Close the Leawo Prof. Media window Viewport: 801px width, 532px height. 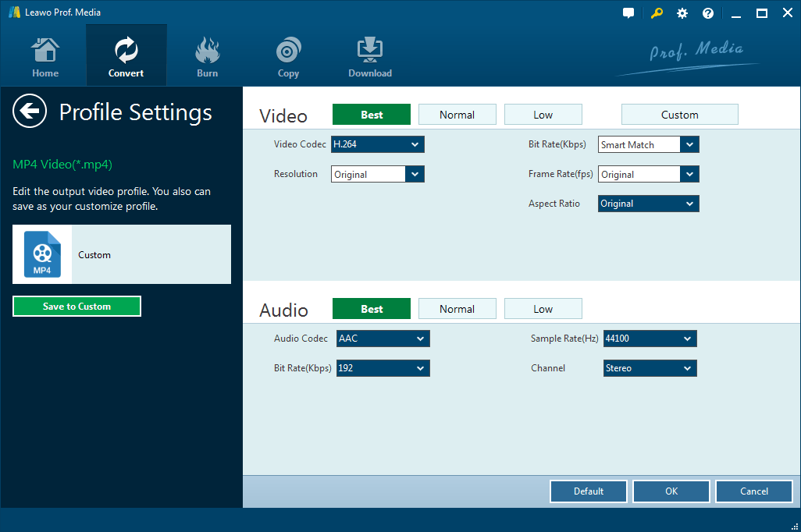coord(788,13)
